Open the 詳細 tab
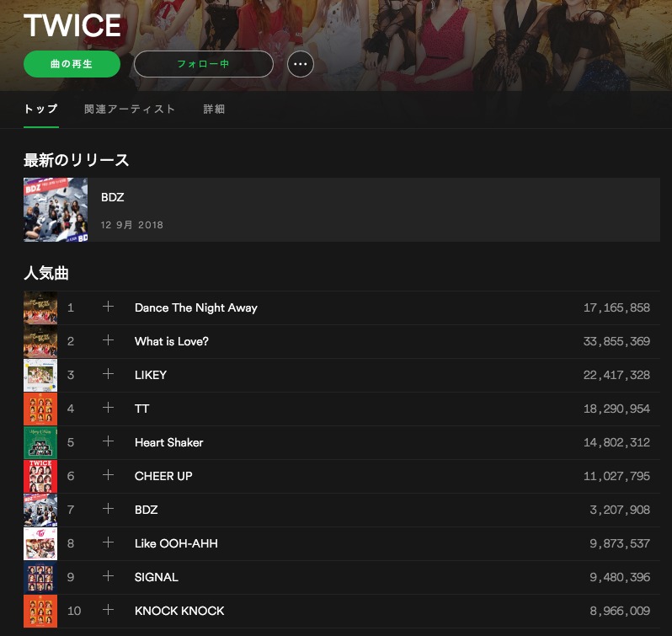This screenshot has width=672, height=636. [x=214, y=109]
